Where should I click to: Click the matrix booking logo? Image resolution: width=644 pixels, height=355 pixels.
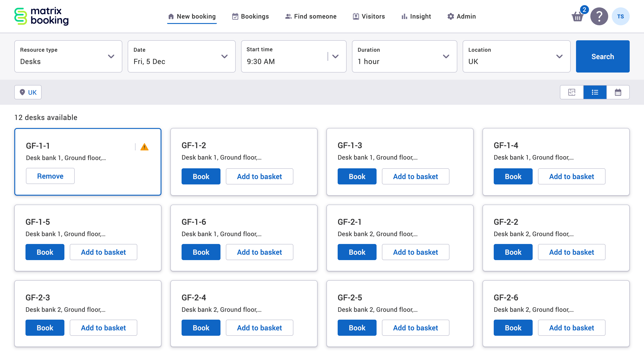[x=42, y=16]
